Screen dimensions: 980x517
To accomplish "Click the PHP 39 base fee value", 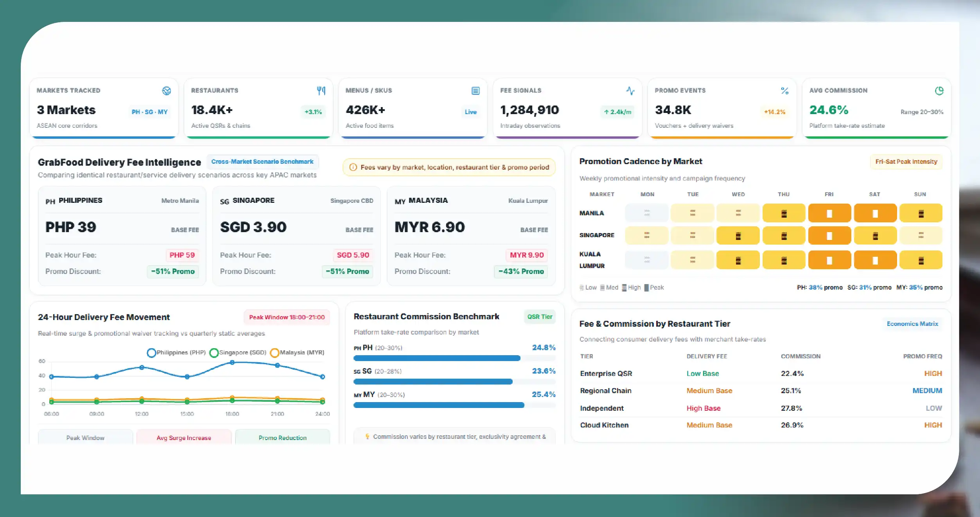I will [71, 227].
